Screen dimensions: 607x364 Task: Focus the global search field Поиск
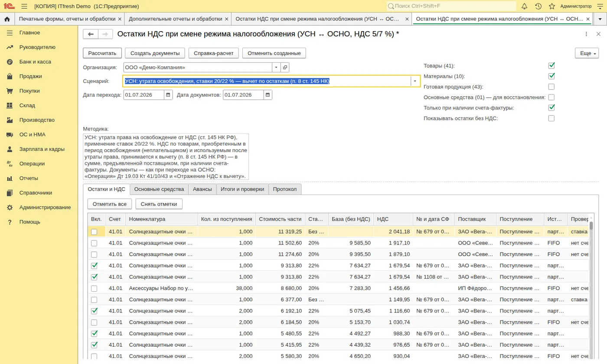pos(451,6)
